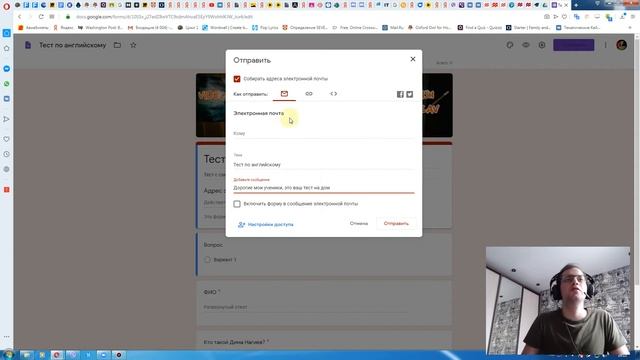Close the active browser tab

pyautogui.click(x=566, y=5)
